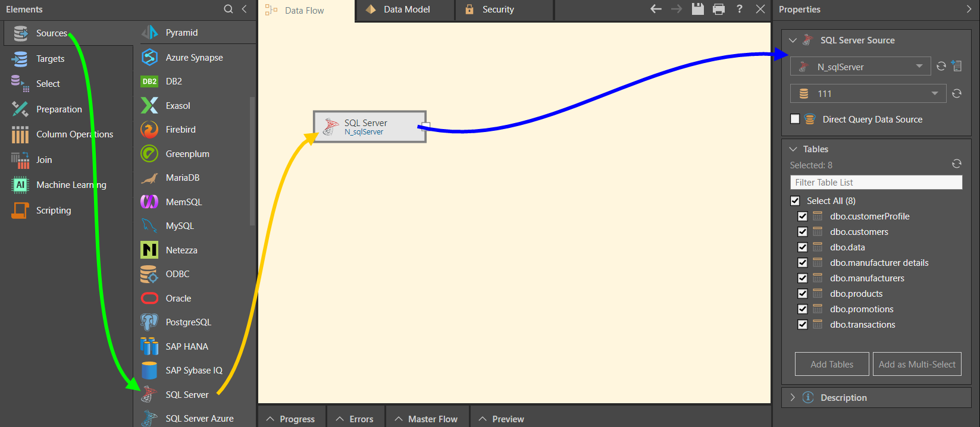This screenshot has width=980, height=427.
Task: Toggle Direct Query Data Source checkbox
Action: pyautogui.click(x=795, y=119)
